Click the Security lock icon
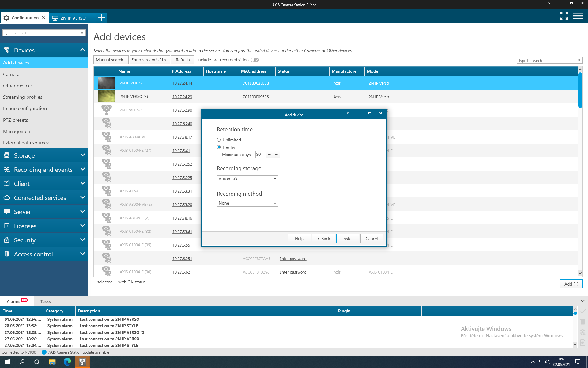 pyautogui.click(x=7, y=240)
